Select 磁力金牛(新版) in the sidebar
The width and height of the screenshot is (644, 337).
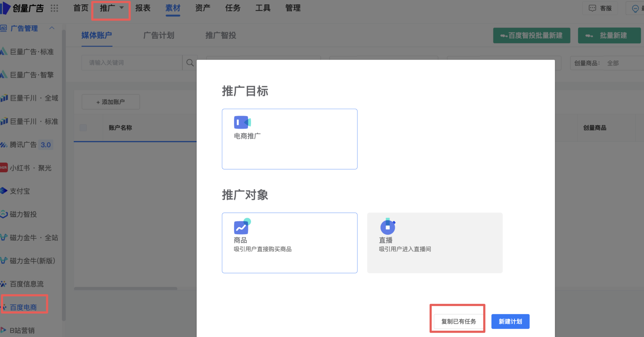coord(32,260)
